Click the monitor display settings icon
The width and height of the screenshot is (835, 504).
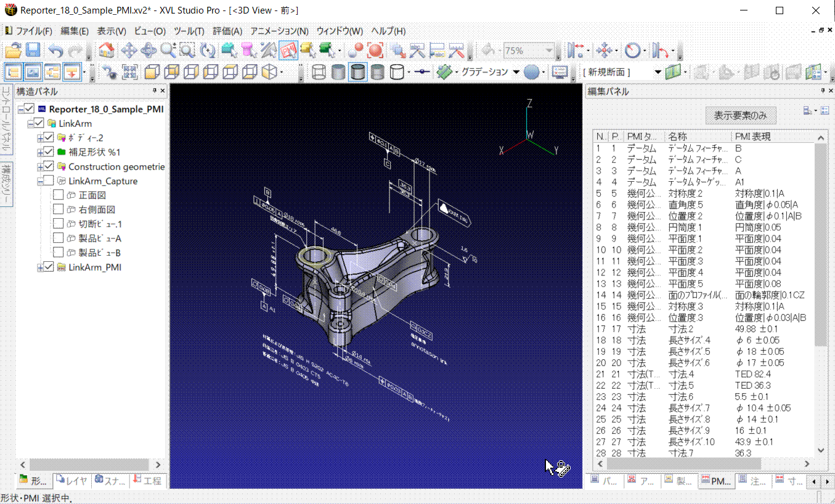[560, 72]
